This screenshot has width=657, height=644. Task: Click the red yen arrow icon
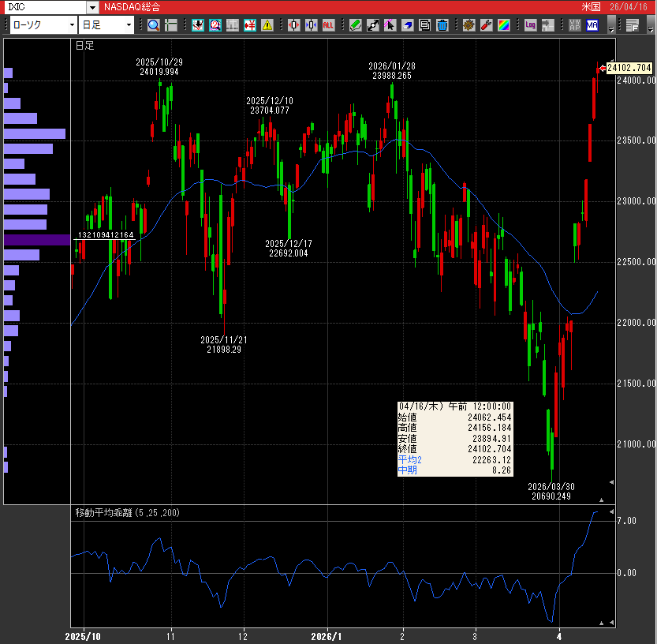tap(250, 25)
